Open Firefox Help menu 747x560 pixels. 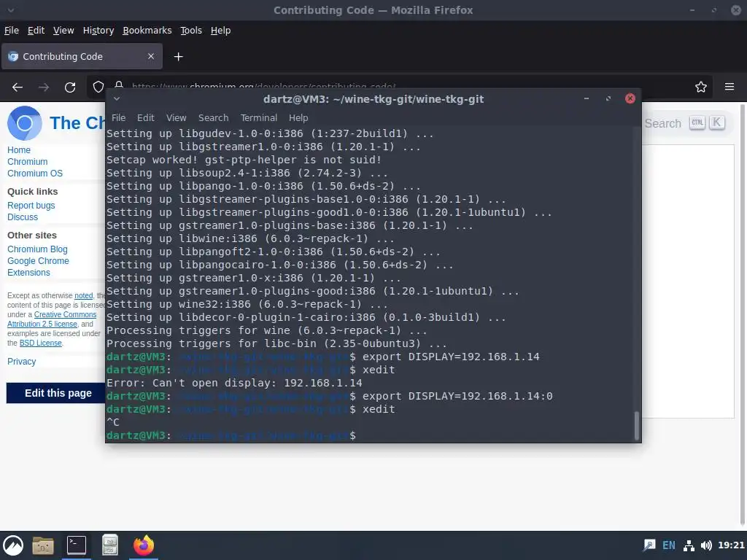pyautogui.click(x=220, y=31)
